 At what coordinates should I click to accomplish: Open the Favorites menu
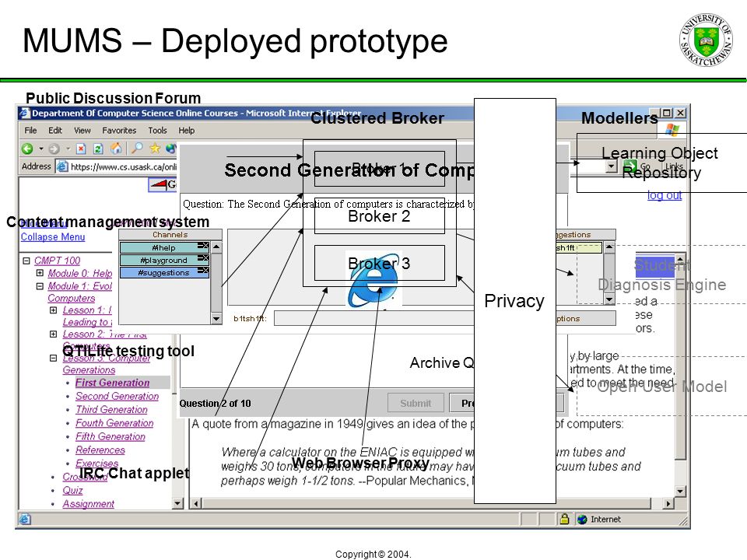pyautogui.click(x=119, y=130)
